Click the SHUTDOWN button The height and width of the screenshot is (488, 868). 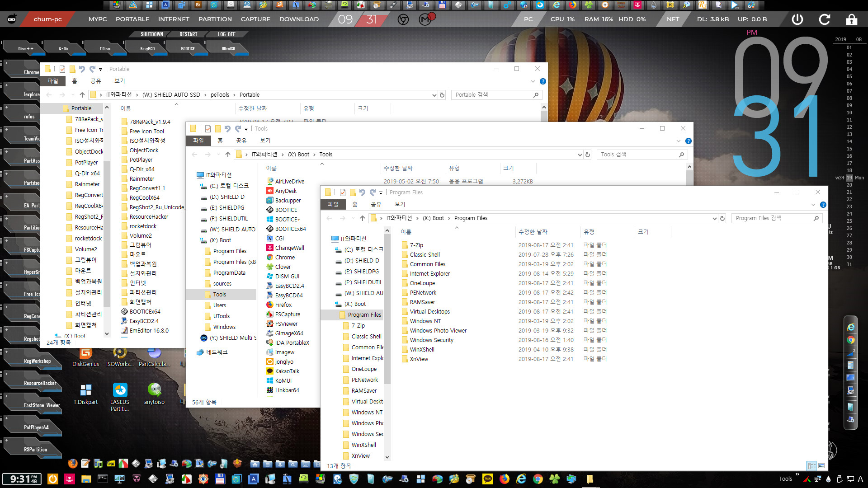(x=152, y=34)
